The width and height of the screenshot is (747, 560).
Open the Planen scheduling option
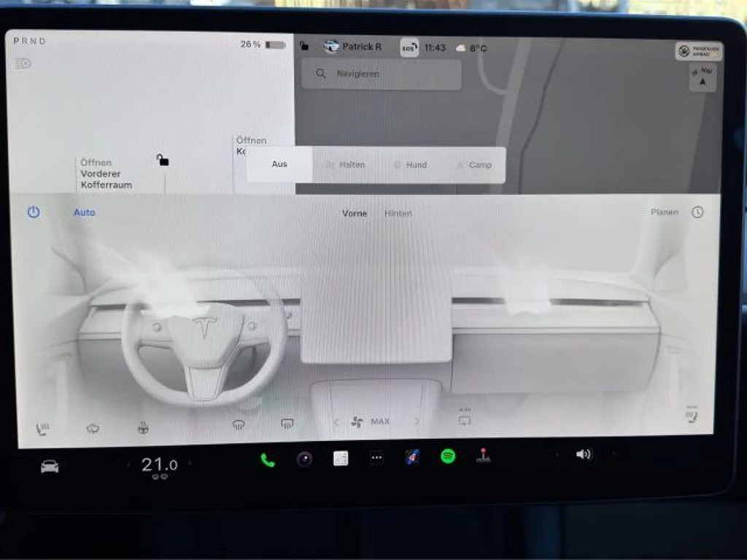(663, 212)
